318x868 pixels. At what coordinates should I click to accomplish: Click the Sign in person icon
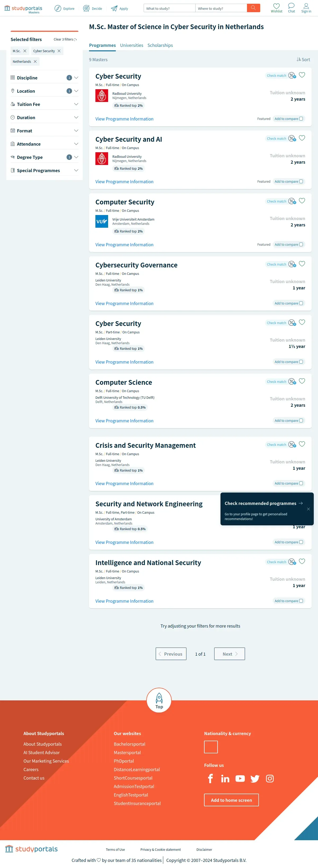click(x=306, y=8)
